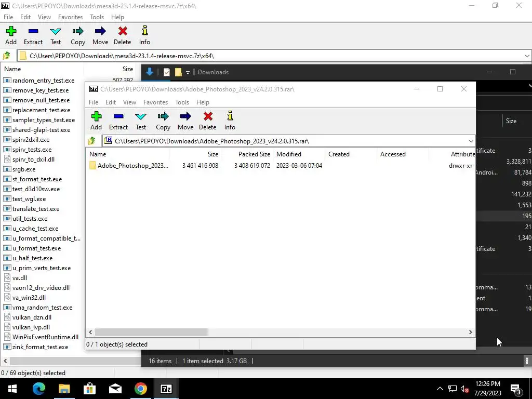Select spirv_to_dxil.dll in mesa3d list

click(x=33, y=159)
